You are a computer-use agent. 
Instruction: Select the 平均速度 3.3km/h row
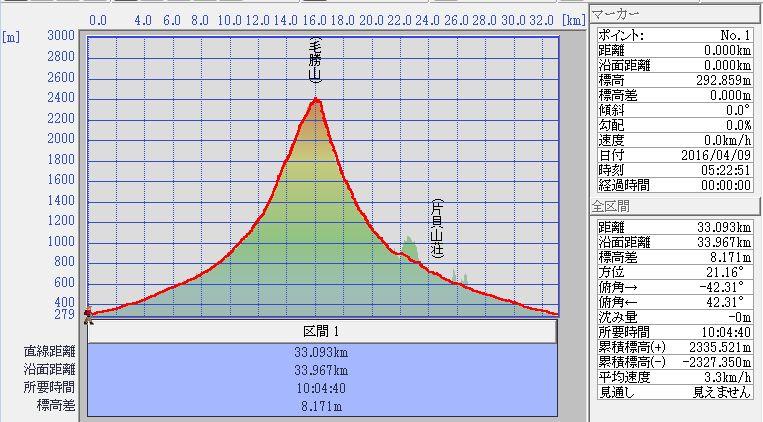tap(673, 377)
